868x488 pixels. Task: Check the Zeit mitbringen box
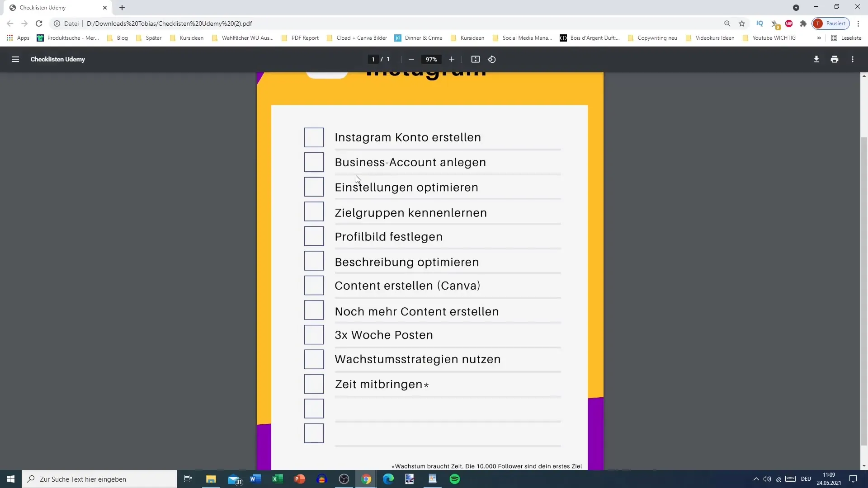click(314, 384)
